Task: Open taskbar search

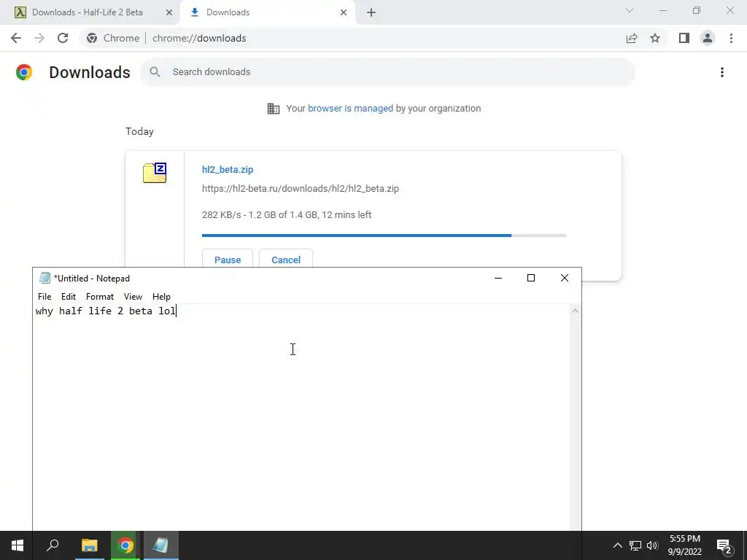Action: (53, 545)
